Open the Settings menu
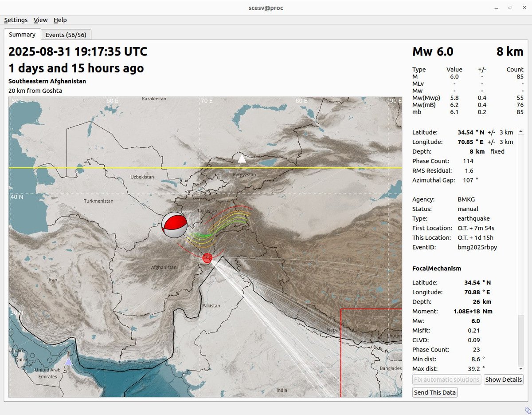The height and width of the screenshot is (415, 532). tap(16, 20)
